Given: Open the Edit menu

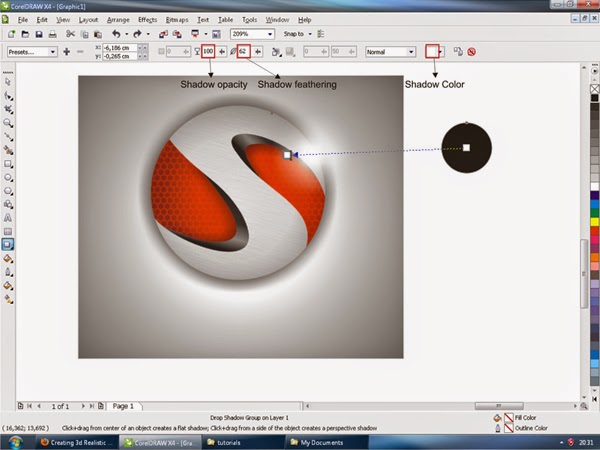Looking at the screenshot, I should coord(42,20).
